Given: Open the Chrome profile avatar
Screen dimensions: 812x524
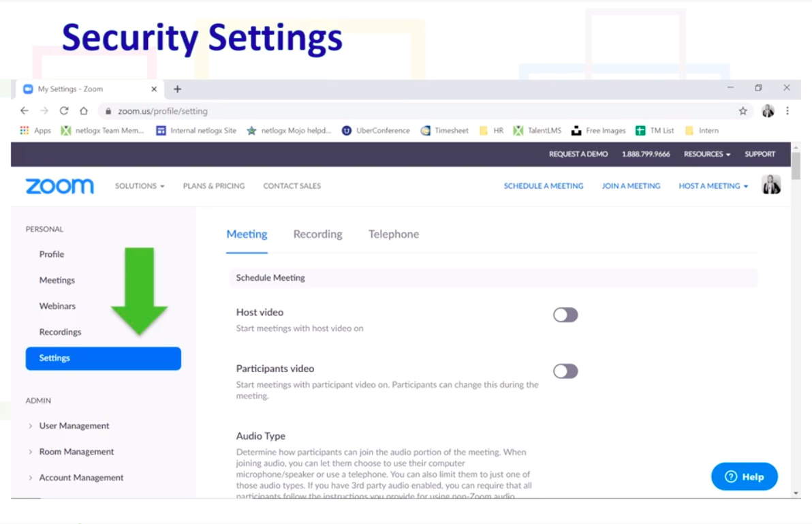Looking at the screenshot, I should point(768,111).
